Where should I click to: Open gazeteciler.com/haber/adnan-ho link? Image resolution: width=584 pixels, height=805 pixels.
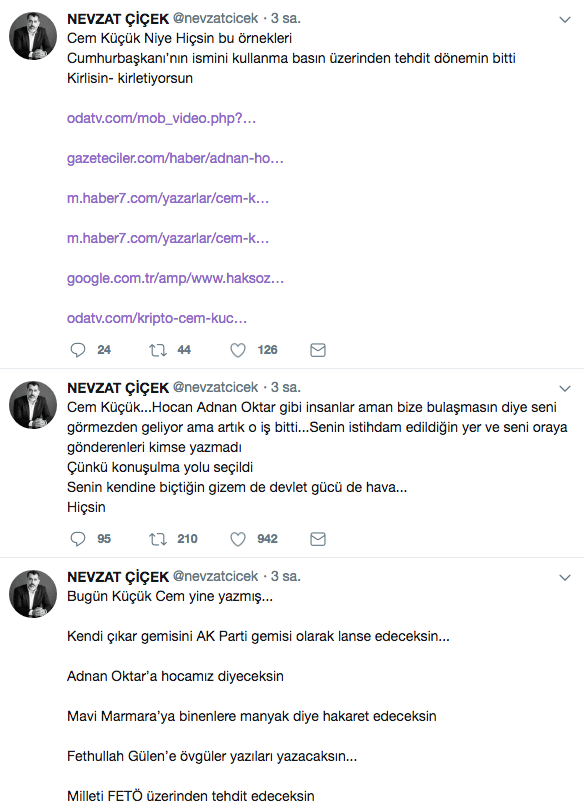[x=175, y=158]
